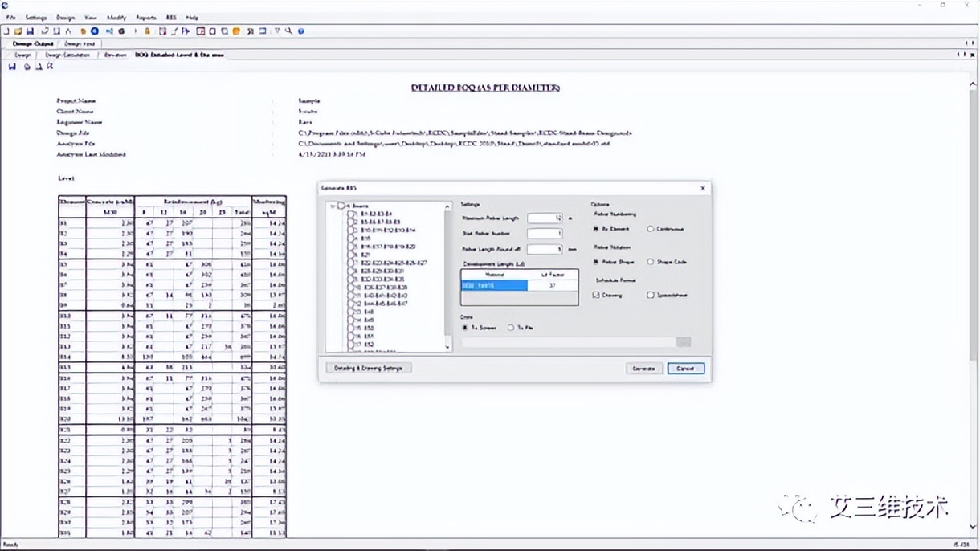980x551 pixels.
Task: Click the orange lock icon in the toolbar
Action: 147,31
